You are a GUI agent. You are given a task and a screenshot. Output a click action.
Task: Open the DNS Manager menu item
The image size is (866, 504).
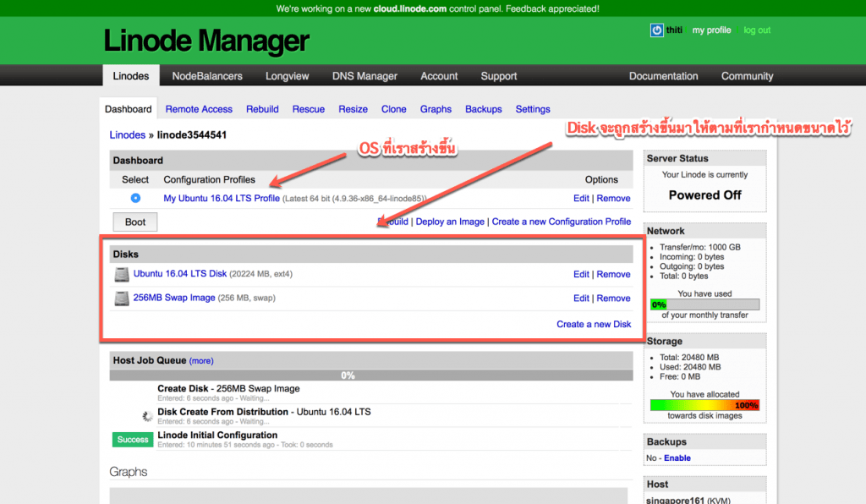[x=364, y=76]
